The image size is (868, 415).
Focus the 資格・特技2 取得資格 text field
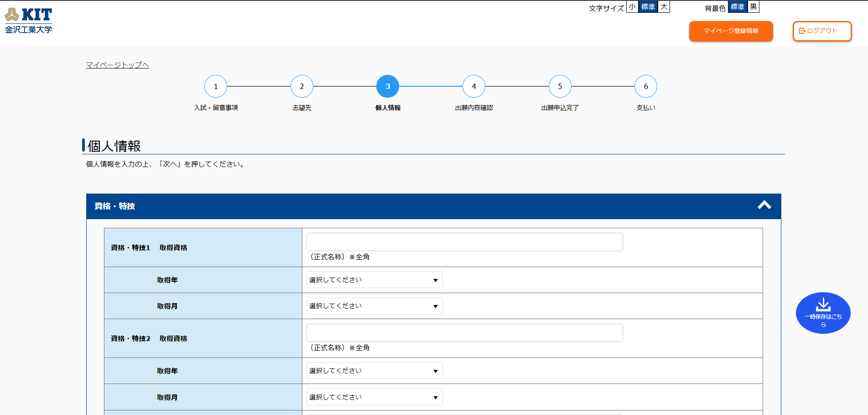(464, 333)
